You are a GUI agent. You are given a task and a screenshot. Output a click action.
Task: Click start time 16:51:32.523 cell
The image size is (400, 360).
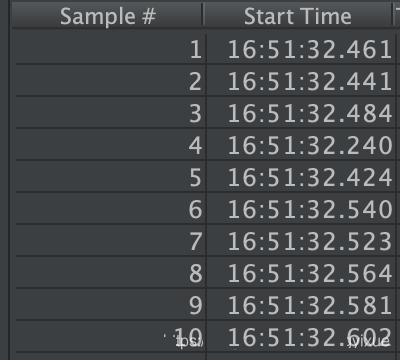click(x=301, y=241)
